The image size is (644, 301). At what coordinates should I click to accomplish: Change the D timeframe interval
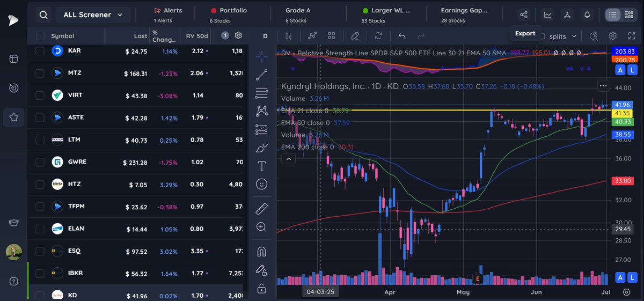pos(265,36)
